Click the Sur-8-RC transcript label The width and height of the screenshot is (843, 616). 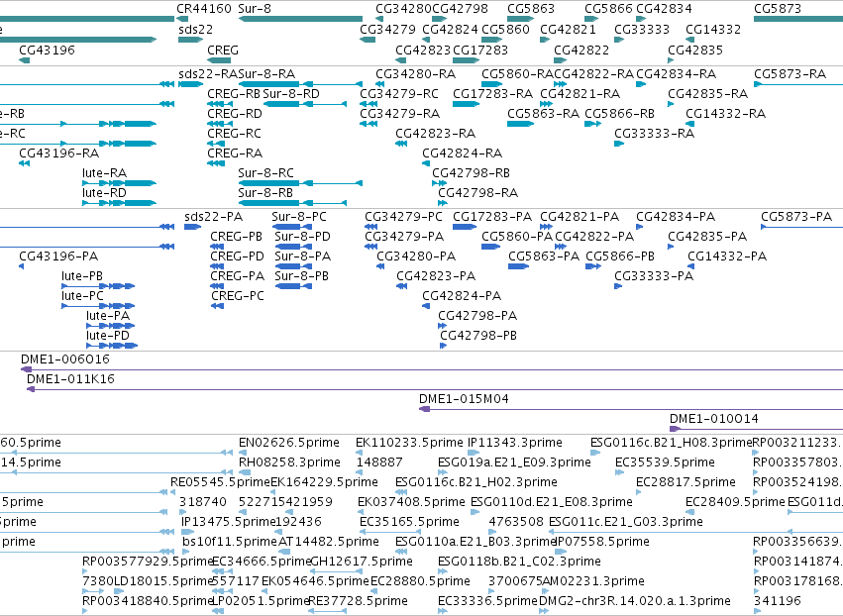(x=265, y=173)
